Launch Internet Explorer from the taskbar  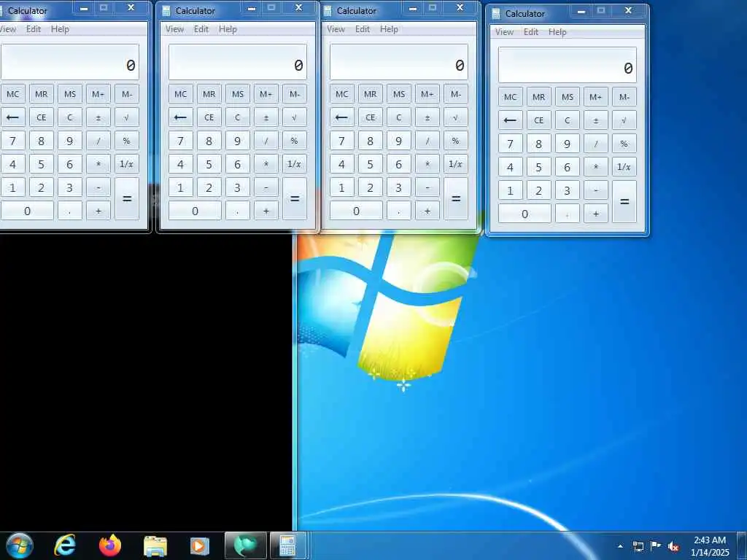pyautogui.click(x=65, y=545)
